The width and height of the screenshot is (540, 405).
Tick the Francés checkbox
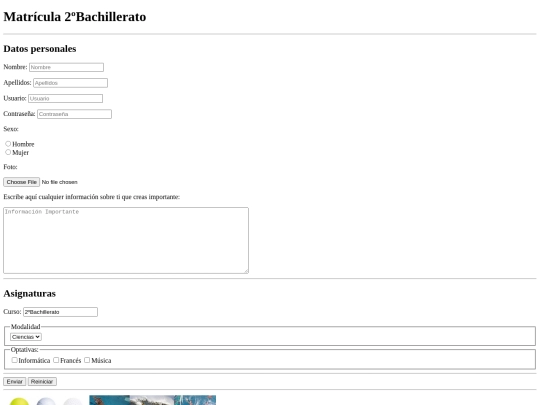pyautogui.click(x=56, y=360)
